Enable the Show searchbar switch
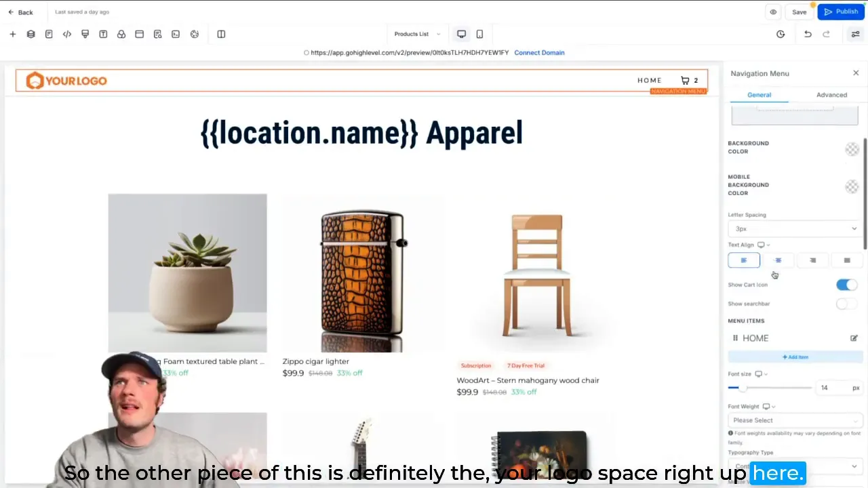This screenshot has height=488, width=868. (846, 304)
